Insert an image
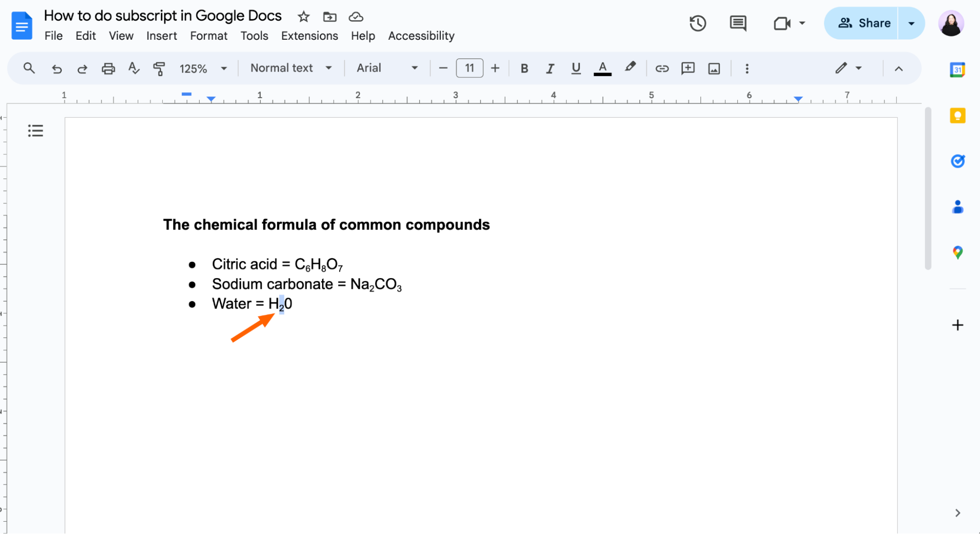 (714, 68)
